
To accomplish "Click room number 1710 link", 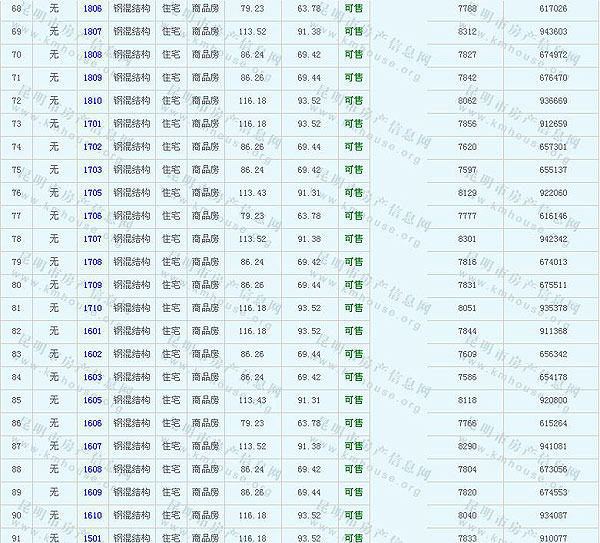I will point(92,308).
